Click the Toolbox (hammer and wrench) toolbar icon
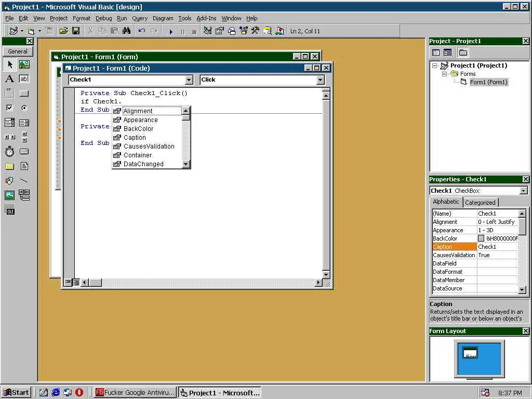 point(256,31)
